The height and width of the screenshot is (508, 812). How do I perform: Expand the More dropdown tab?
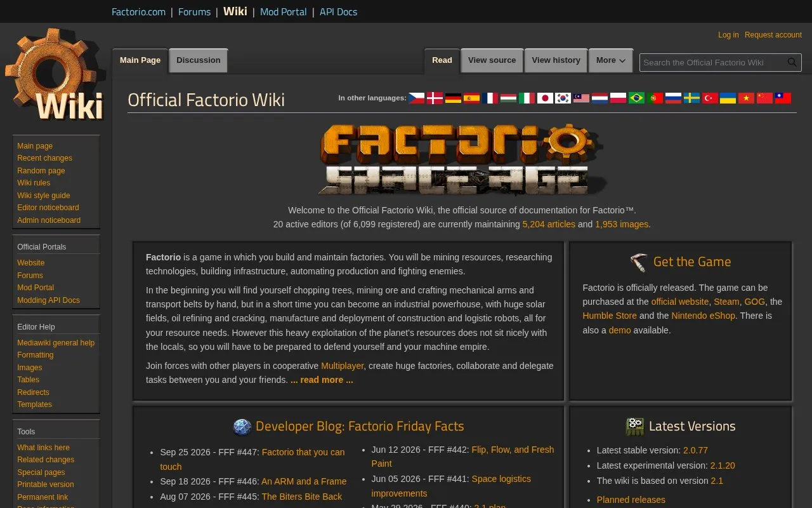611,60
